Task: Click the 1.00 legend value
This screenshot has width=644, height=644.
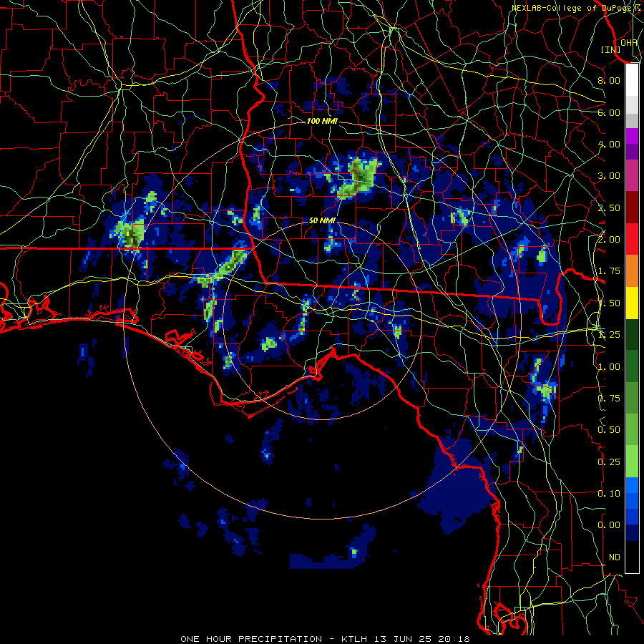Action: pyautogui.click(x=609, y=367)
